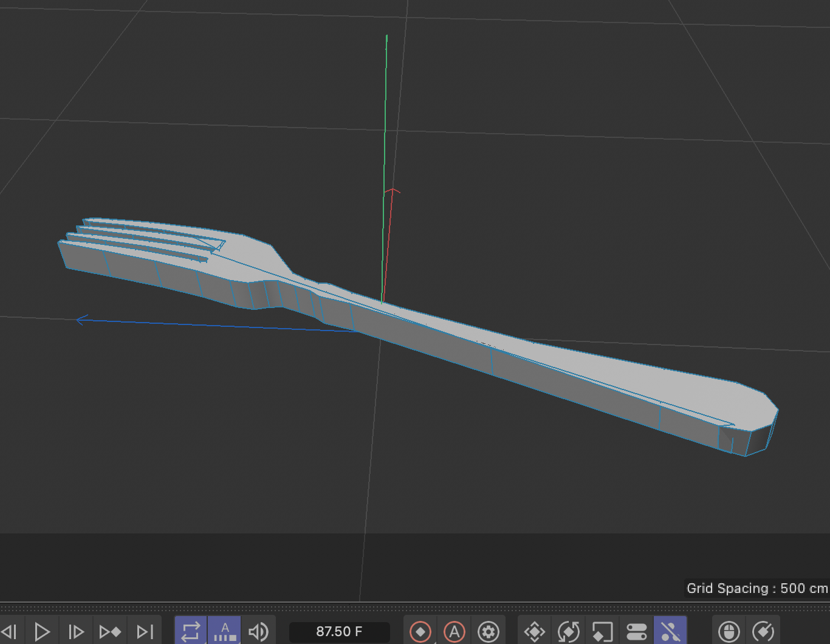Toggle scale keyframe recording icon
830x644 pixels.
coord(602,632)
